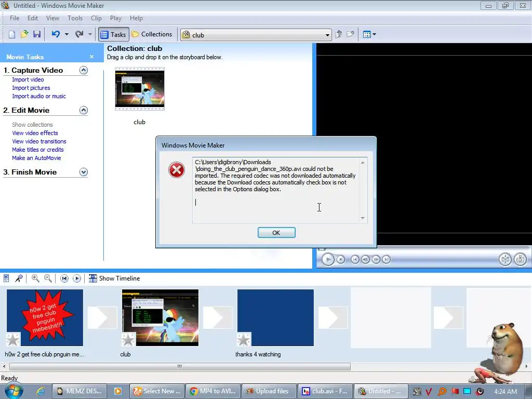Open the Clip menu
The width and height of the screenshot is (532, 399).
[x=96, y=18]
